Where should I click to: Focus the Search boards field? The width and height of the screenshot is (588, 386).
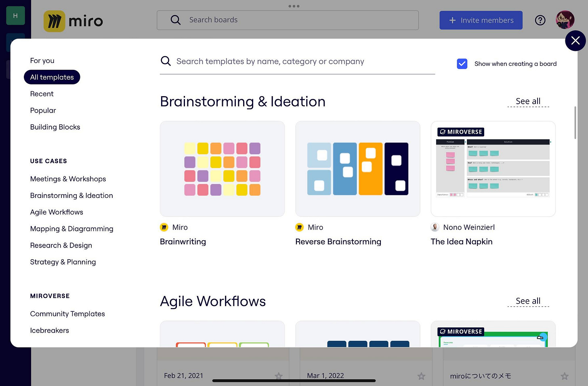288,20
